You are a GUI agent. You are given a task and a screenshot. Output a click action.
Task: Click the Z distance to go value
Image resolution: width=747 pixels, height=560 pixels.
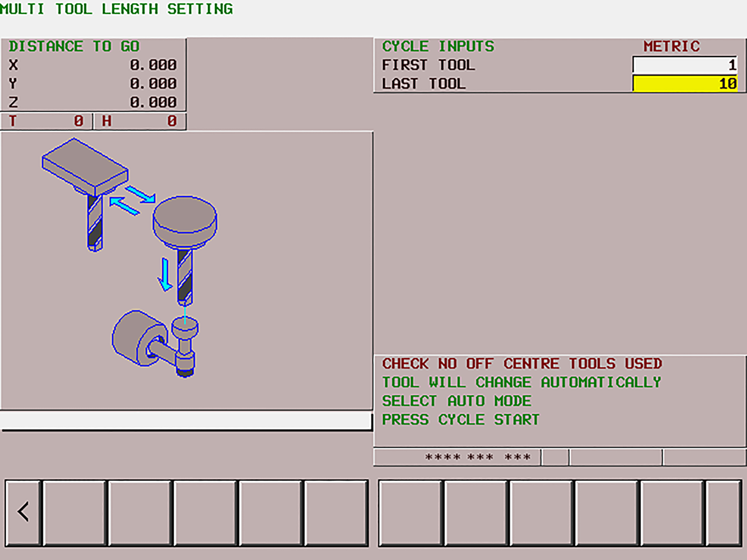[153, 102]
